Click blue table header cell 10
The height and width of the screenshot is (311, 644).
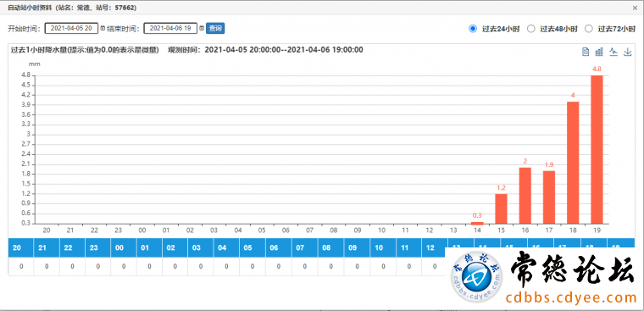point(383,247)
